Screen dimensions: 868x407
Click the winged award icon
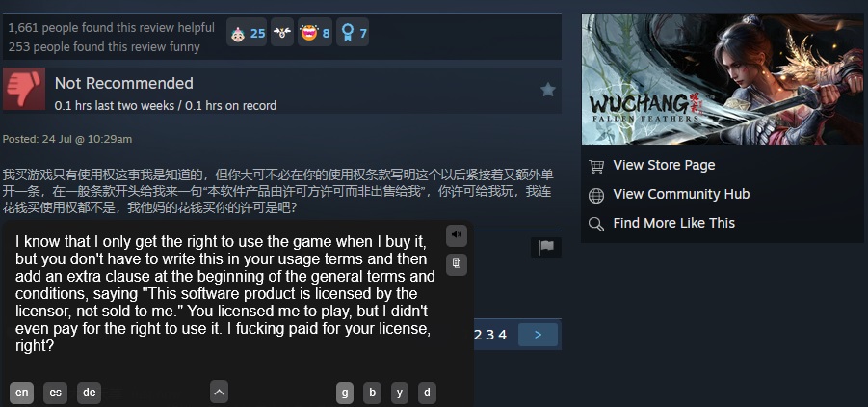tap(282, 33)
